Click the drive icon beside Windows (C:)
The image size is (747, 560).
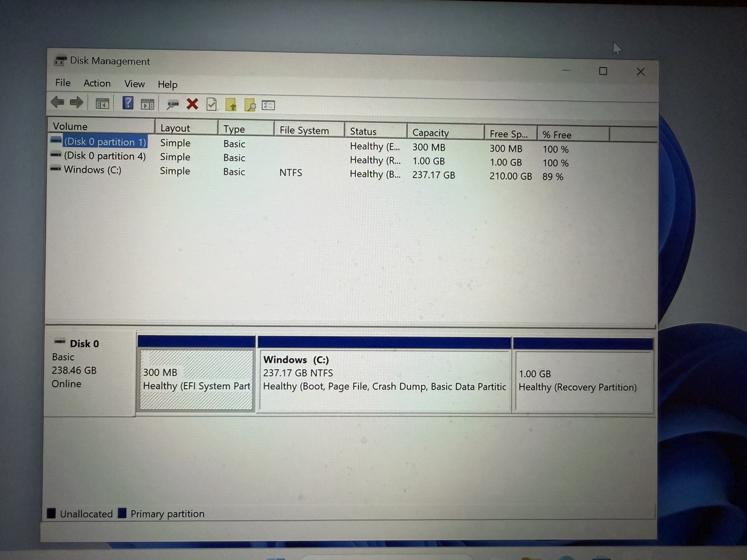click(x=56, y=169)
